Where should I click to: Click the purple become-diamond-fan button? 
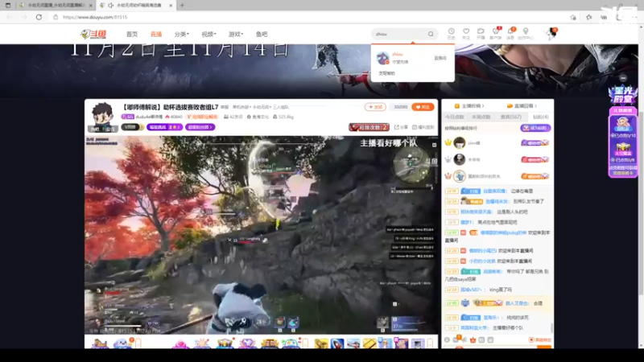point(535,128)
